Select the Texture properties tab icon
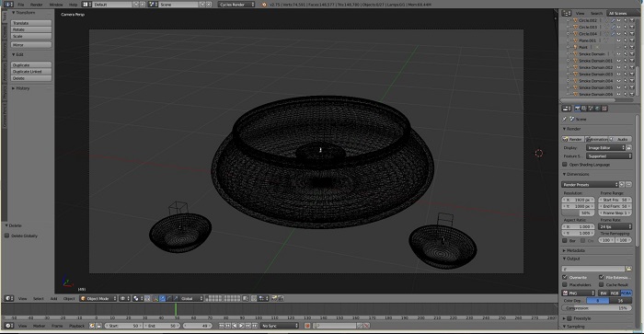 pos(604,109)
